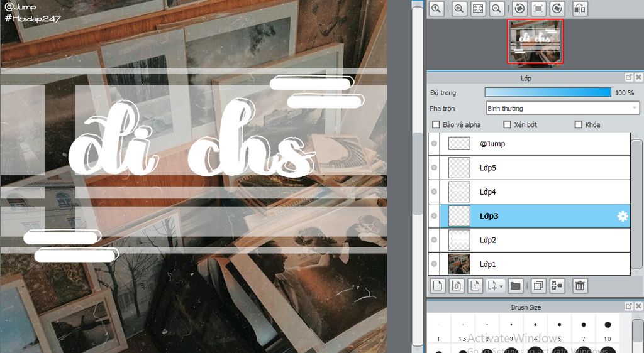The image size is (644, 353).
Task: Add a new 1-bit layer
Action: pyautogui.click(x=475, y=285)
